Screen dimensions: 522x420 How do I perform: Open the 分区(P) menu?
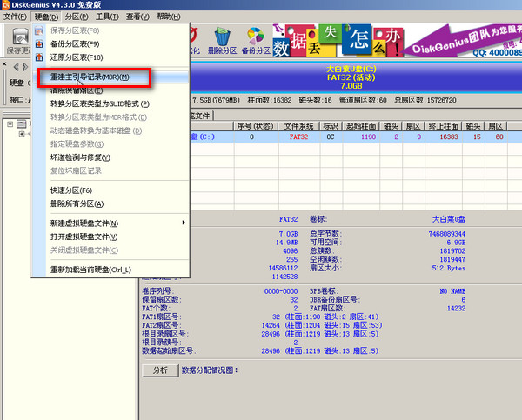tap(77, 17)
